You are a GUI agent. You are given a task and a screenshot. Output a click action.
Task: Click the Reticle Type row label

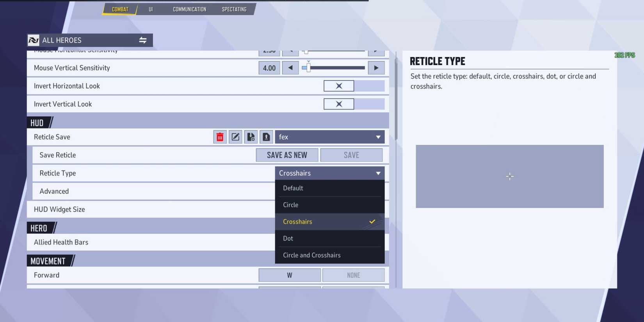click(x=57, y=173)
